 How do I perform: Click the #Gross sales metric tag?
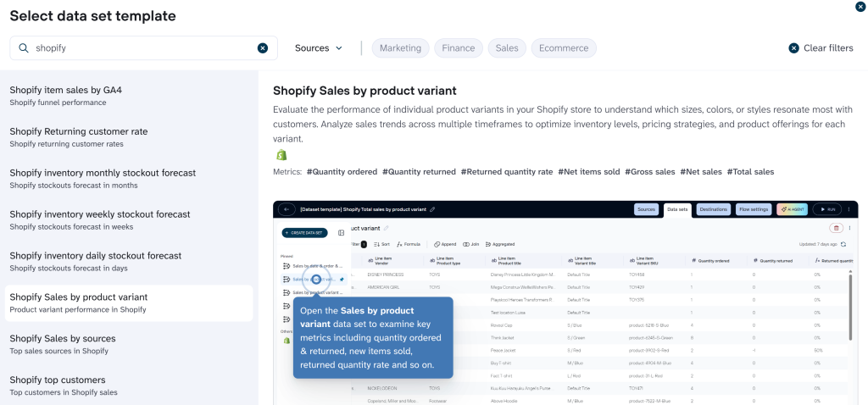[x=650, y=172]
